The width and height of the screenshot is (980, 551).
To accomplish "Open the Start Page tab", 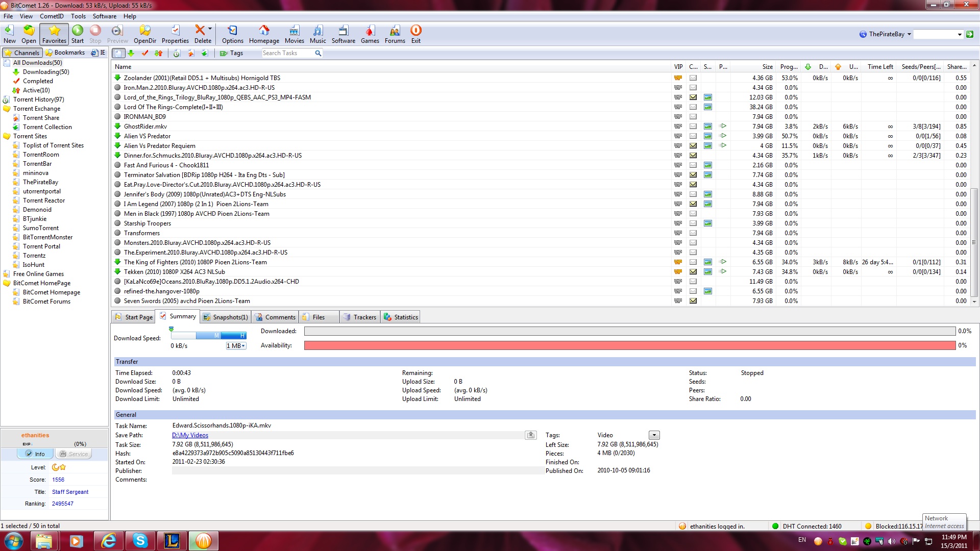I will click(134, 317).
